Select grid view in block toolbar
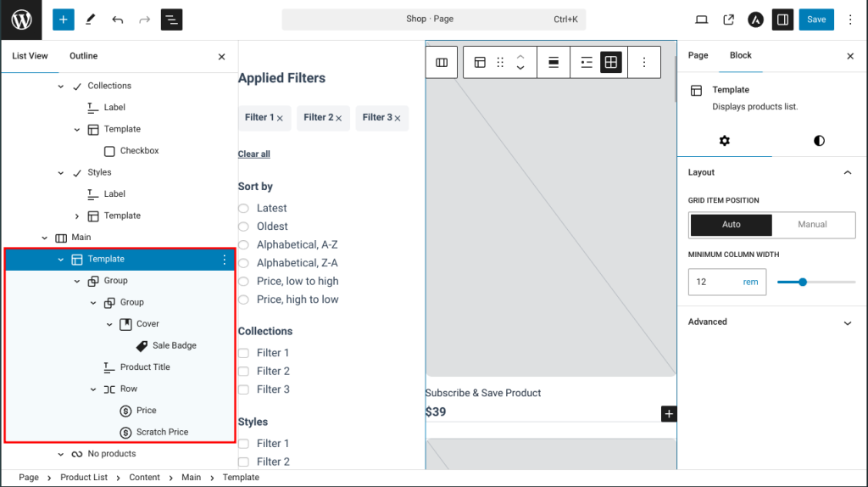The height and width of the screenshot is (487, 868). pyautogui.click(x=610, y=62)
